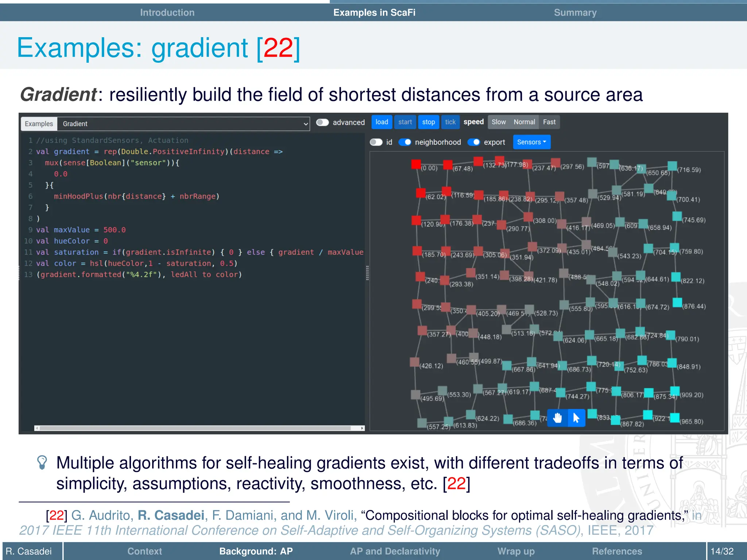The image size is (747, 560).
Task: Set simulation speed to Slow
Action: pyautogui.click(x=499, y=122)
